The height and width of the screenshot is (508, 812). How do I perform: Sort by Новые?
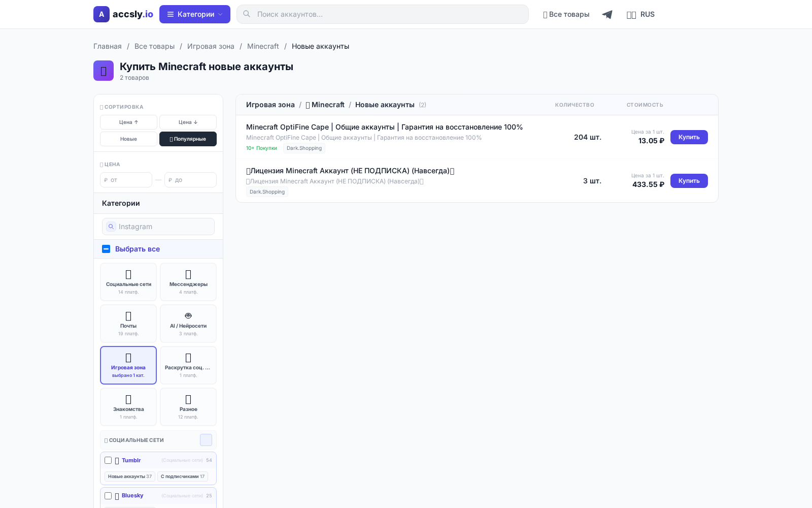pos(128,139)
